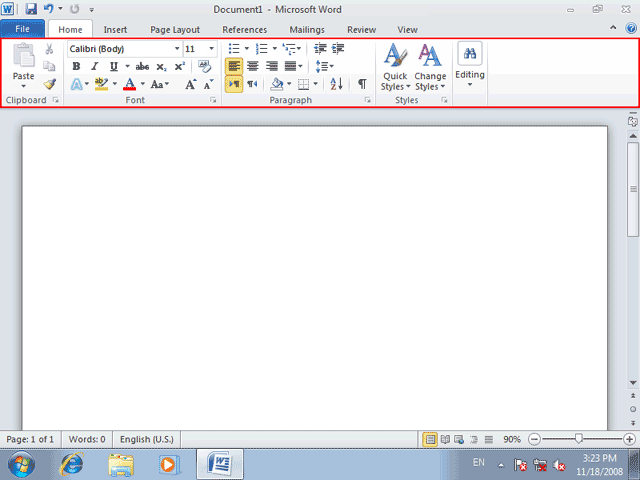The width and height of the screenshot is (640, 480).
Task: Open the References tab
Action: point(244,29)
